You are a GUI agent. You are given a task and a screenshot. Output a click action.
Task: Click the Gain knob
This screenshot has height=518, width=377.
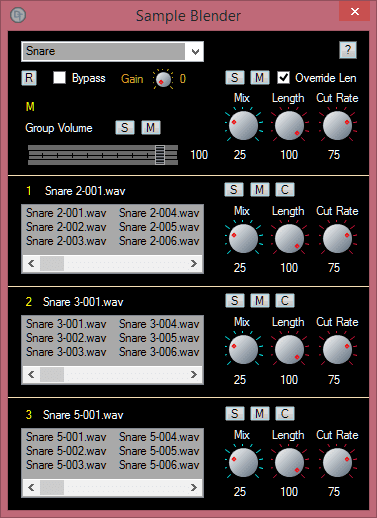click(x=163, y=79)
